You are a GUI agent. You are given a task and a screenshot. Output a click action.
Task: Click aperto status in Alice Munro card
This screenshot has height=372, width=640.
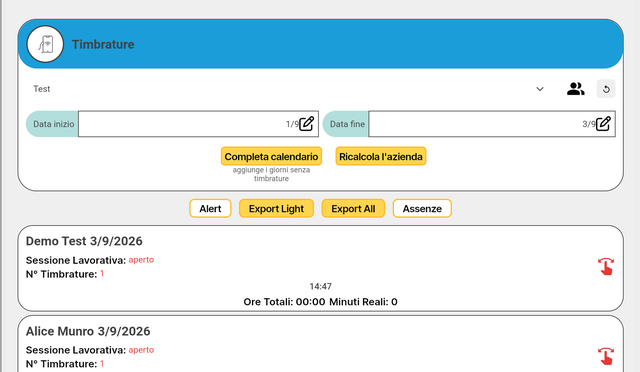pos(141,350)
